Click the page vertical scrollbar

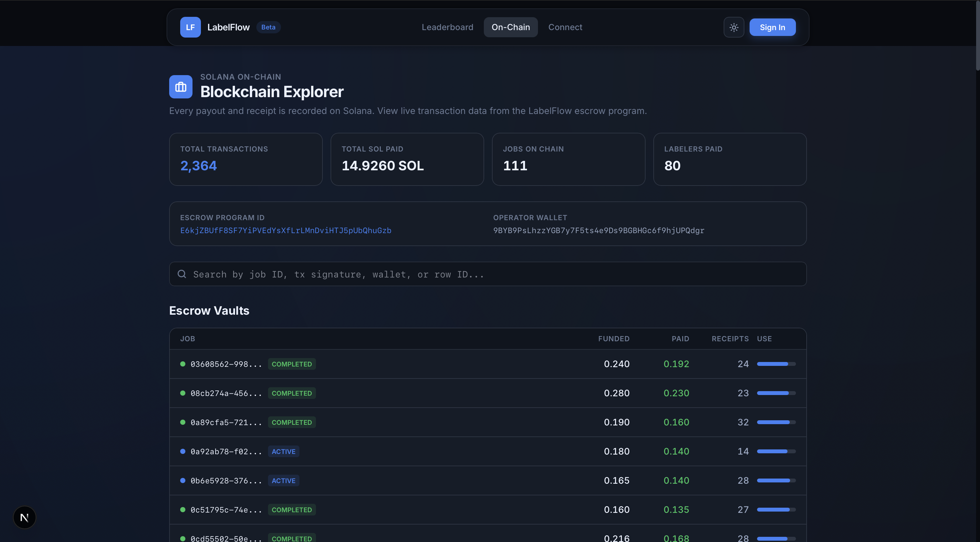click(x=977, y=36)
